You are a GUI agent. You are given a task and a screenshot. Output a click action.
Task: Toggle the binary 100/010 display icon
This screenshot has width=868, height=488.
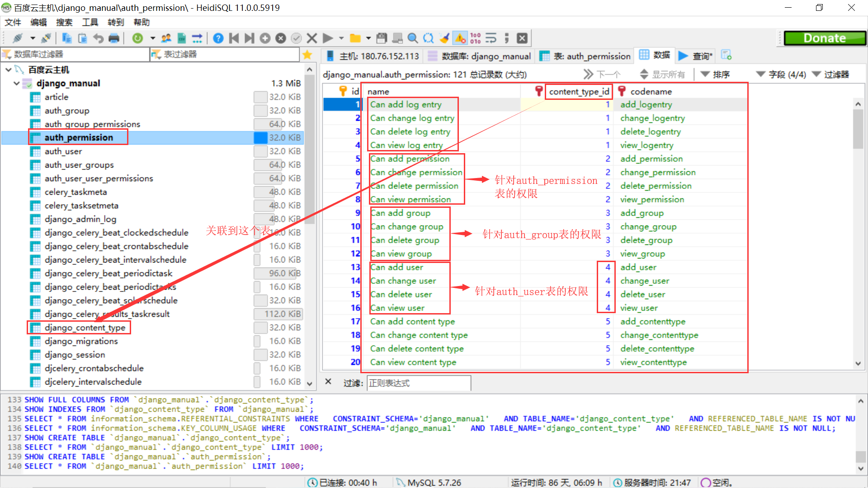[x=476, y=38]
